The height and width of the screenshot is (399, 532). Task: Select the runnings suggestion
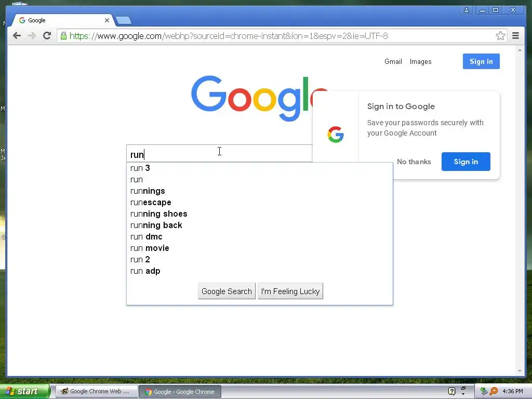tap(260, 191)
